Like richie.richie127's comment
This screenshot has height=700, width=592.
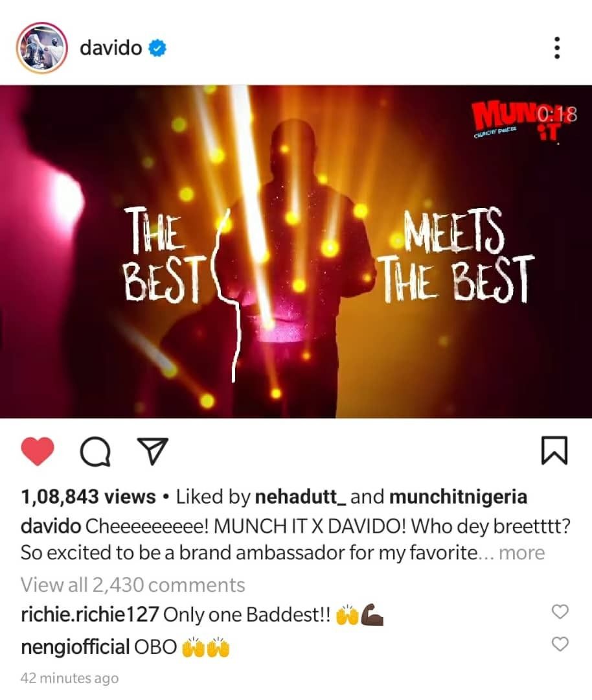[560, 612]
